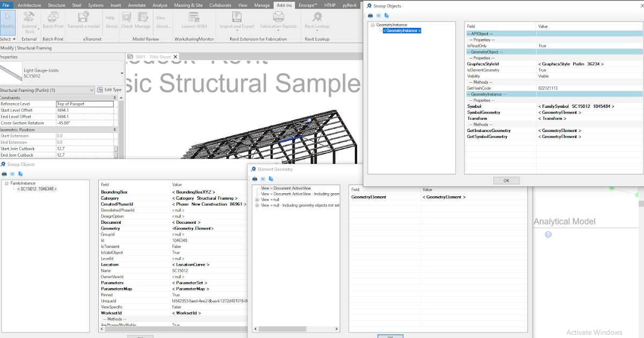Open Edit Type in the Properties palette
The width and height of the screenshot is (644, 338).
click(109, 90)
